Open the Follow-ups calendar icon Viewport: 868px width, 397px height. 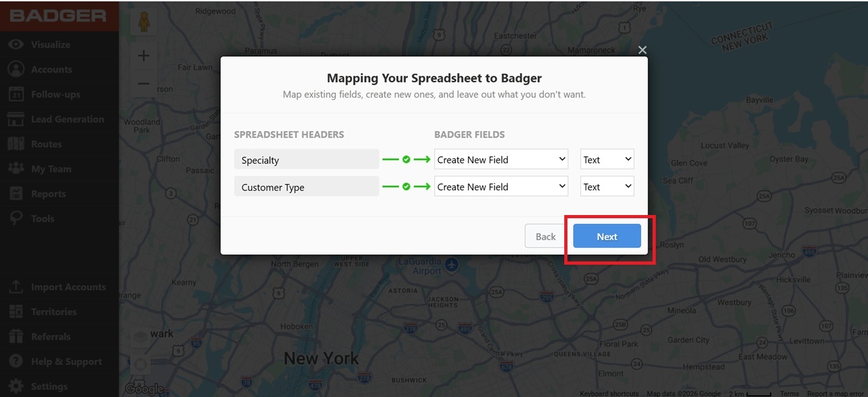(x=16, y=94)
